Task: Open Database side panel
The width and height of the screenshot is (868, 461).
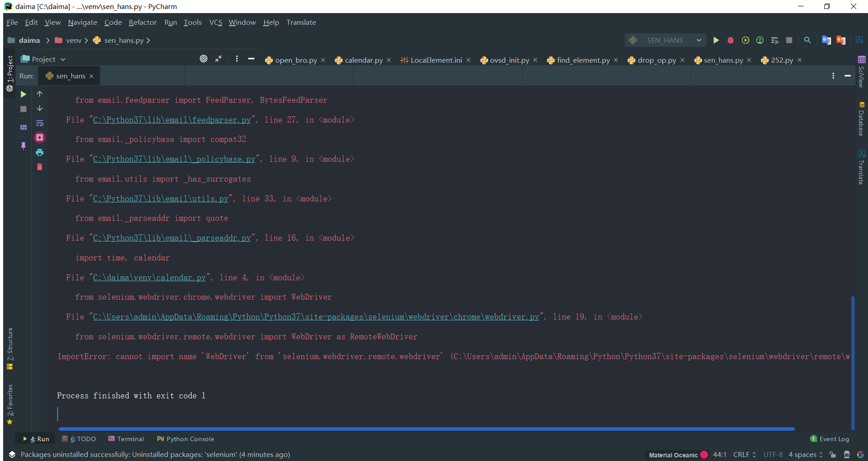Action: click(x=861, y=119)
